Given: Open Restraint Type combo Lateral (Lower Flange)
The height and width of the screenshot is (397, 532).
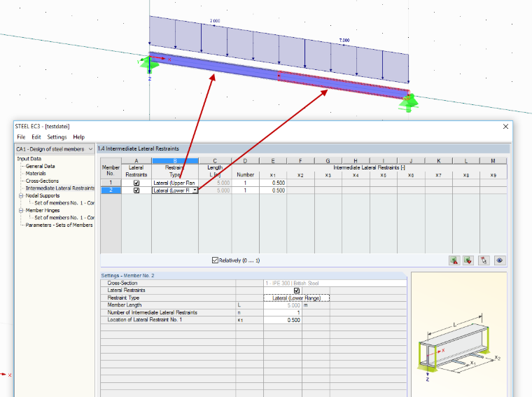Looking at the screenshot, I should (297, 298).
